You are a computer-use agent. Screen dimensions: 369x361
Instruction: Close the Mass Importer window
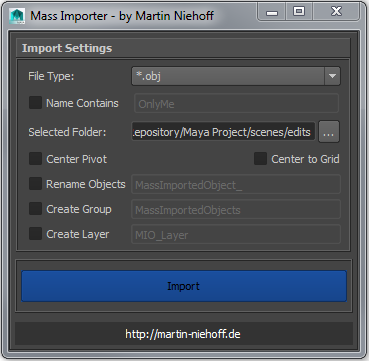[336, 12]
